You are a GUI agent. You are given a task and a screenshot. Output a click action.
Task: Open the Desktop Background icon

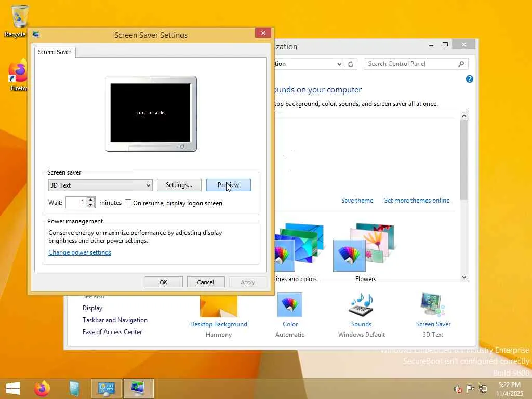[219, 307]
